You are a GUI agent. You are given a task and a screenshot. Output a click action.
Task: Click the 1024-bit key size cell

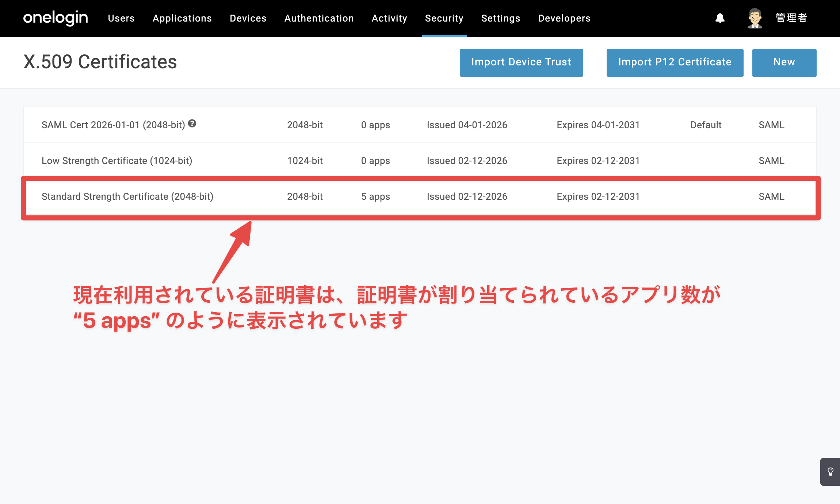click(305, 161)
